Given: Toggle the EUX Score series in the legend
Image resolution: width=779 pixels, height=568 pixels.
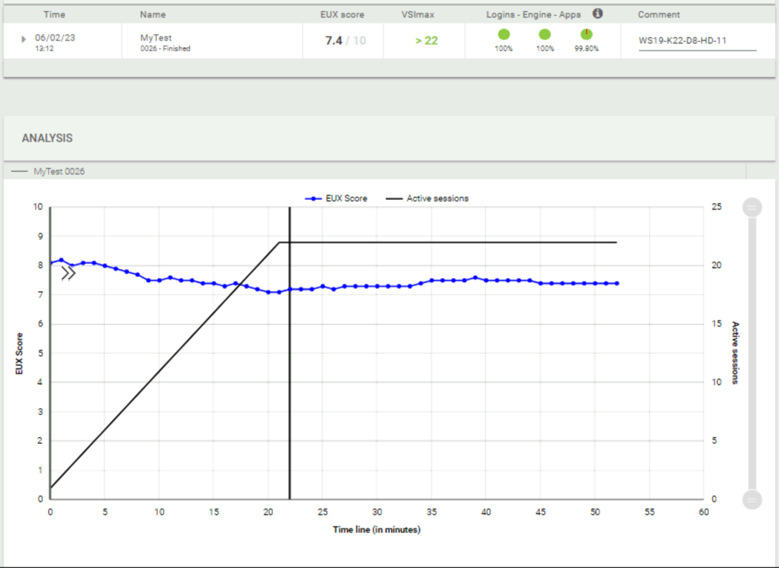Looking at the screenshot, I should pyautogui.click(x=338, y=198).
